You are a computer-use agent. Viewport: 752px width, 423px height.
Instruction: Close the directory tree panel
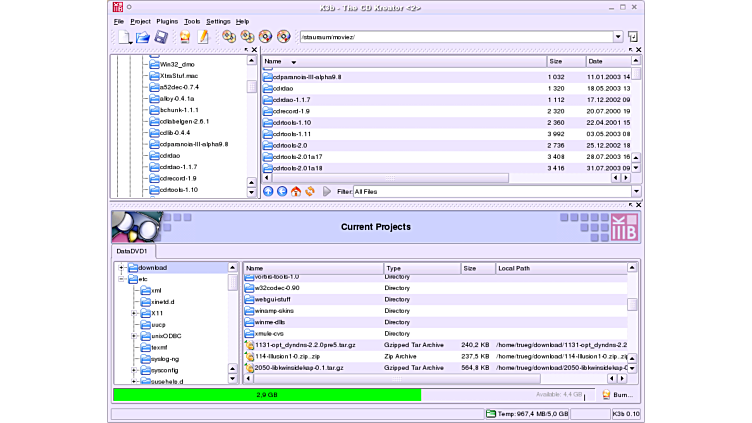point(255,49)
